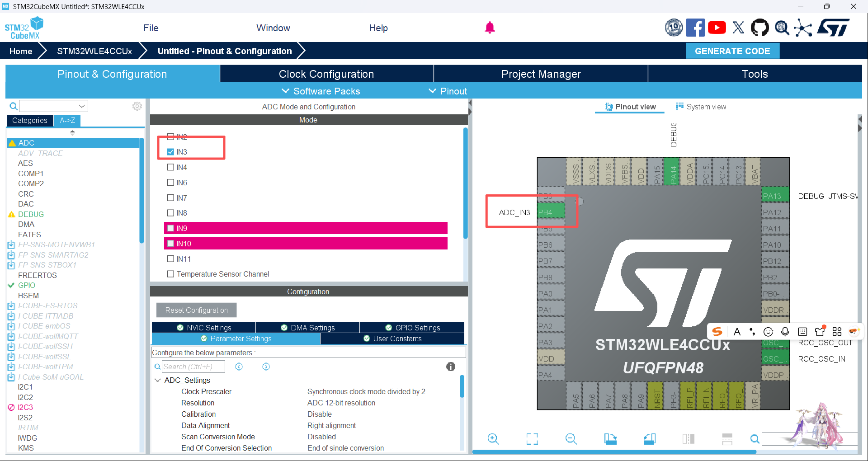Open the GPIO Settings tab
Screen dimensions: 868x461
click(412, 328)
